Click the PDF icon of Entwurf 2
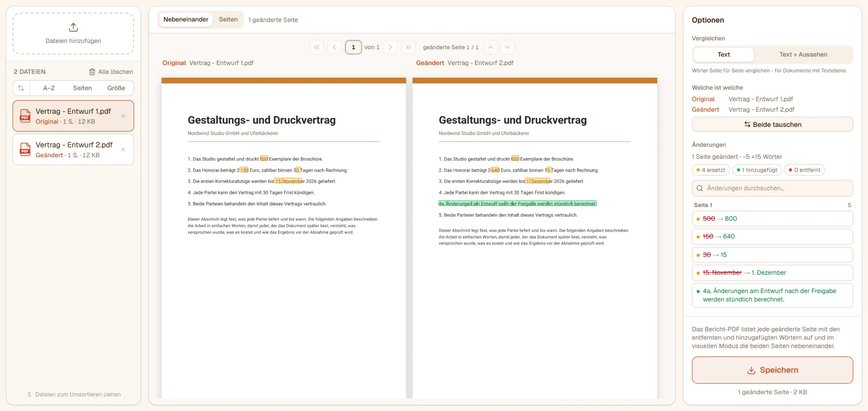 point(25,150)
